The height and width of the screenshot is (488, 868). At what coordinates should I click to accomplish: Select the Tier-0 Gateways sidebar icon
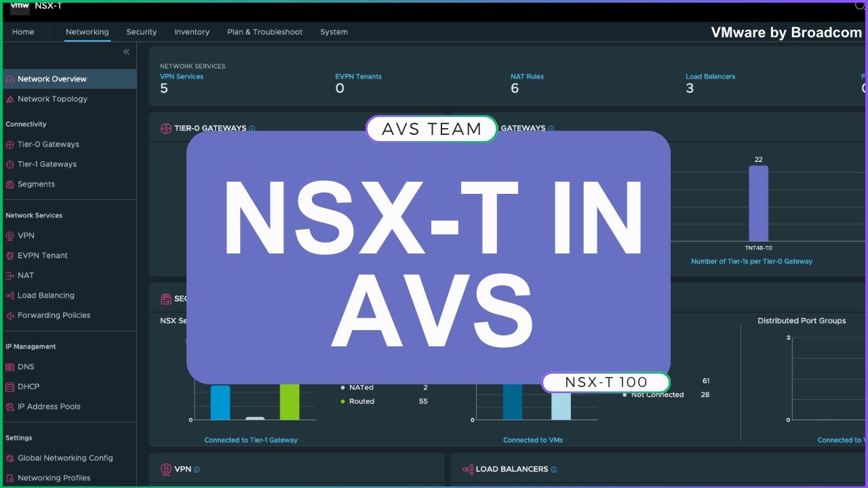(10, 144)
